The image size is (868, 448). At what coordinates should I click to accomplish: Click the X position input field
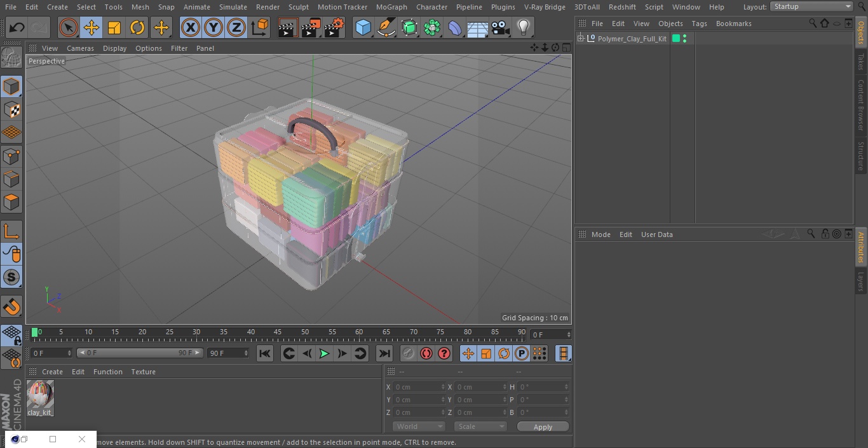pos(419,387)
